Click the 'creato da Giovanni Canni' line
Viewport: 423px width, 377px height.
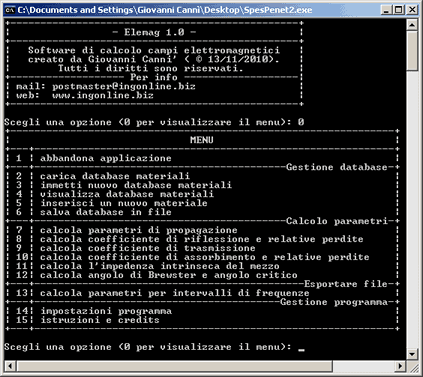point(154,59)
